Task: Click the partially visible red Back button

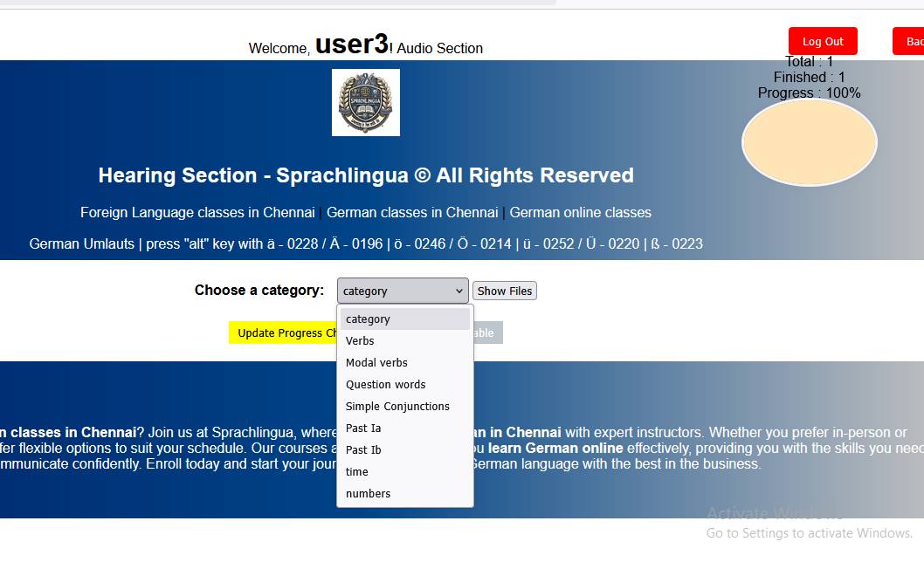Action: coord(908,41)
